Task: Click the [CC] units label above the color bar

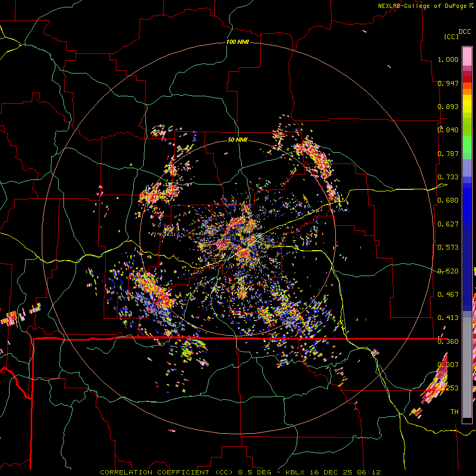Action: [x=451, y=36]
